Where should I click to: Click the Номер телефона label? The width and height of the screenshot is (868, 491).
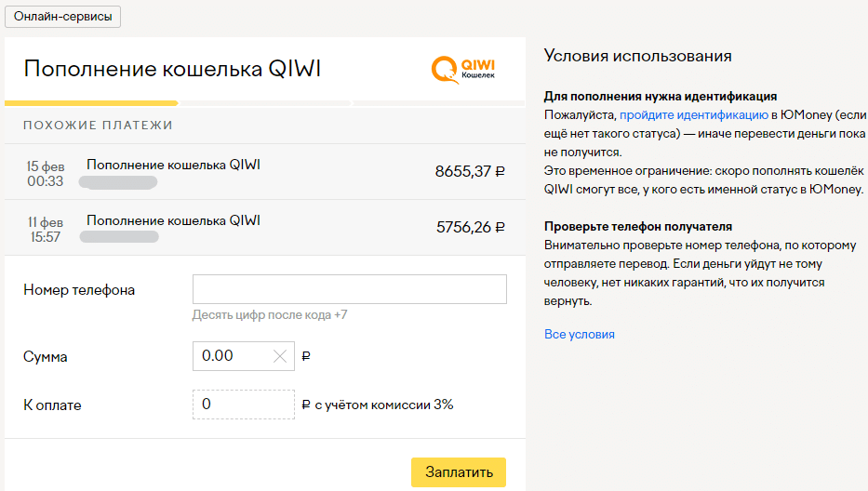(79, 290)
